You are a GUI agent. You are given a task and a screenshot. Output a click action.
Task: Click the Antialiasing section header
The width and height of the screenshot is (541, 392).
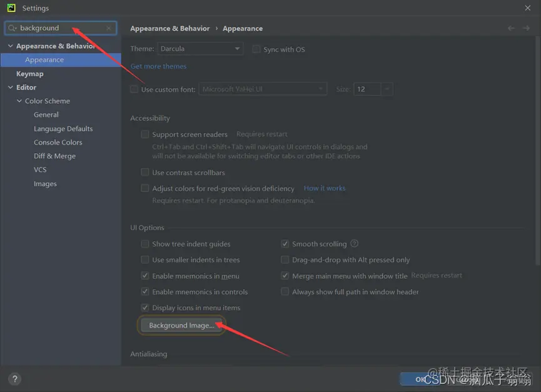click(x=149, y=354)
